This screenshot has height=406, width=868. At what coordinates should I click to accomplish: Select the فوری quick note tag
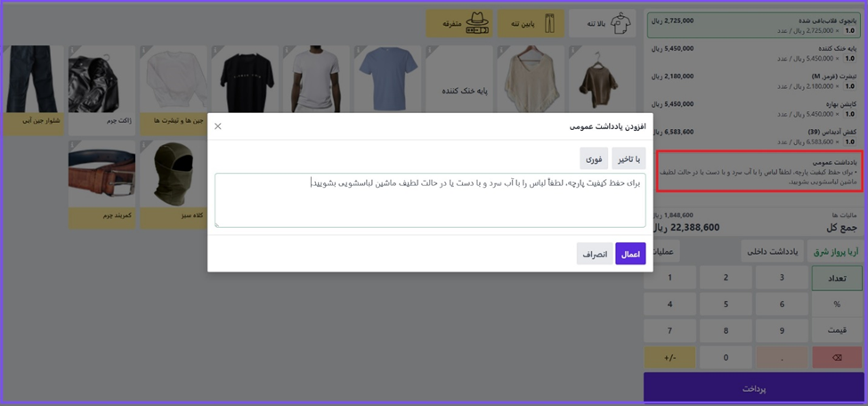coord(594,159)
